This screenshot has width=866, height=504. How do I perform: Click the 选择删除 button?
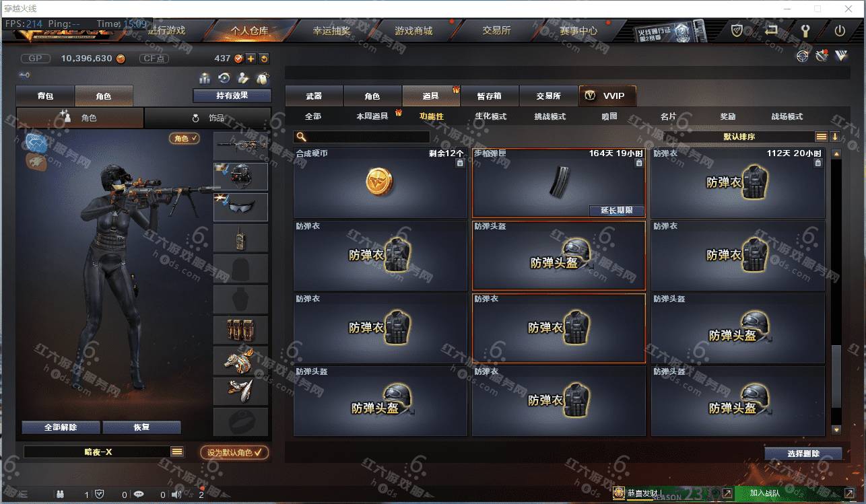click(x=803, y=454)
